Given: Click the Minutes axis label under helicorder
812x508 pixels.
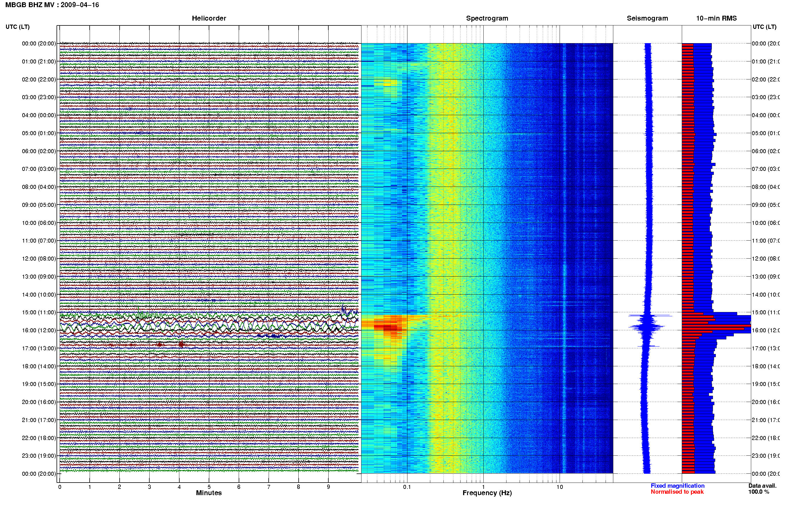Looking at the screenshot, I should [209, 493].
